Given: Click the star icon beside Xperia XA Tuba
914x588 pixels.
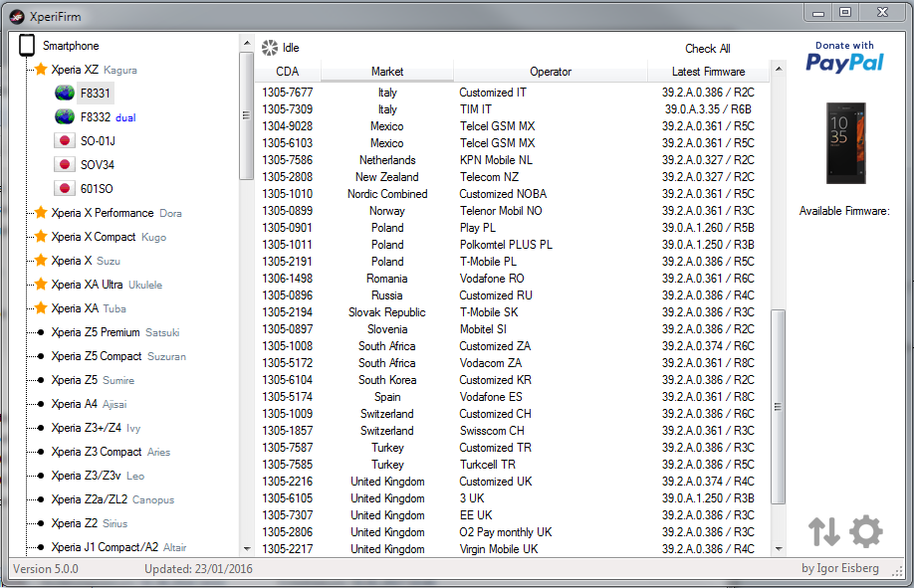Looking at the screenshot, I should pos(41,308).
